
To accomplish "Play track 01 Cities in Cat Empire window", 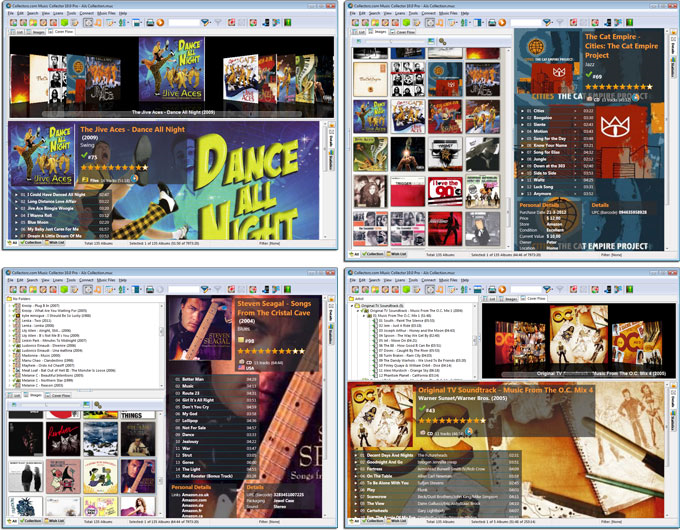I will coord(523,111).
